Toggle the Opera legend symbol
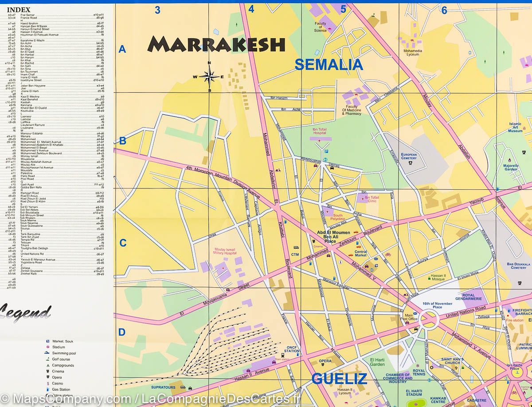 [x=47, y=377]
